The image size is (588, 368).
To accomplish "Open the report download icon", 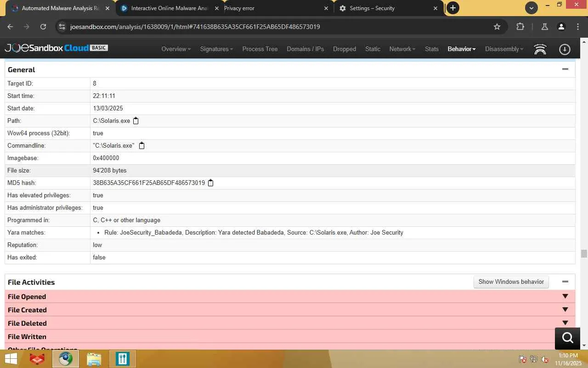I will [565, 49].
